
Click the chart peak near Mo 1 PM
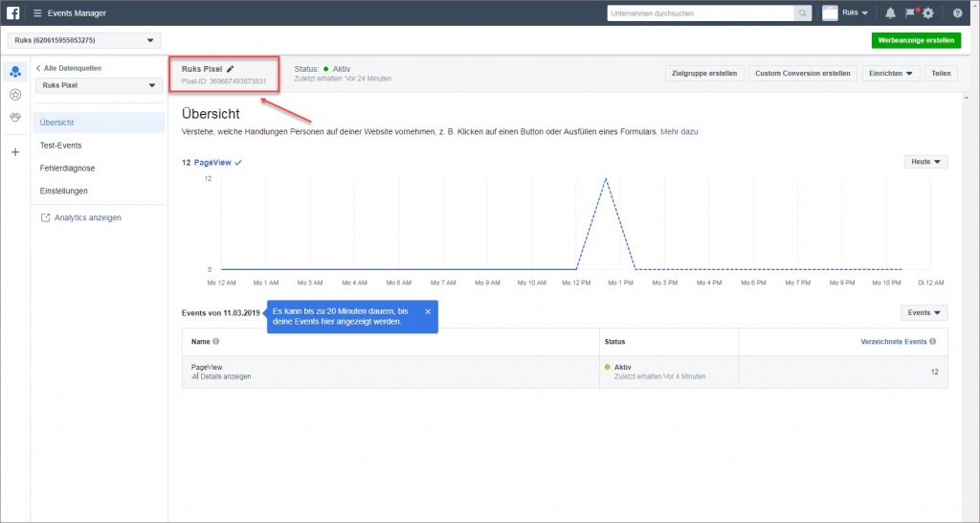point(605,179)
